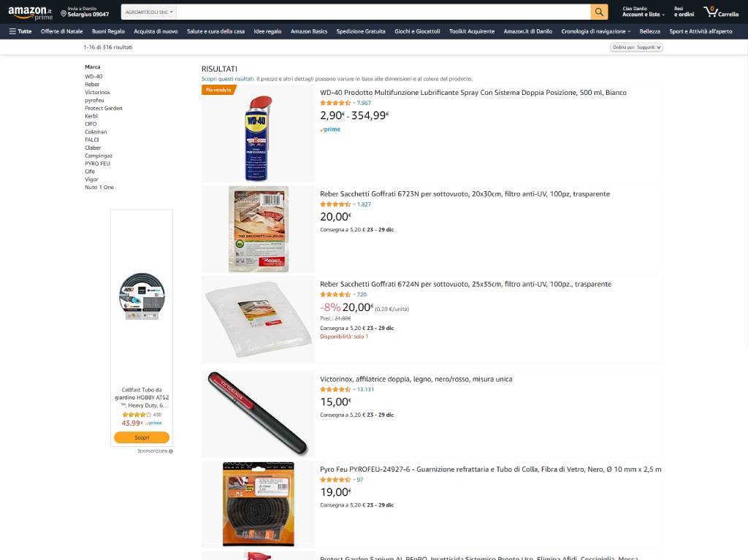Open Cronologia di navigazione dropdown

pos(596,31)
